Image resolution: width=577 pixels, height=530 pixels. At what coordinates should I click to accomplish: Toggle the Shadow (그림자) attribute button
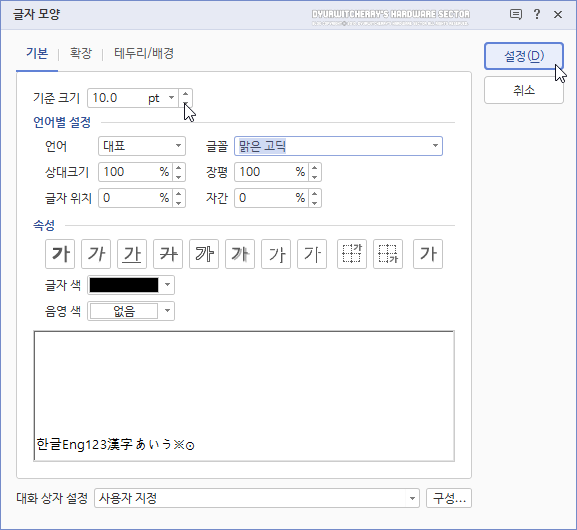240,254
